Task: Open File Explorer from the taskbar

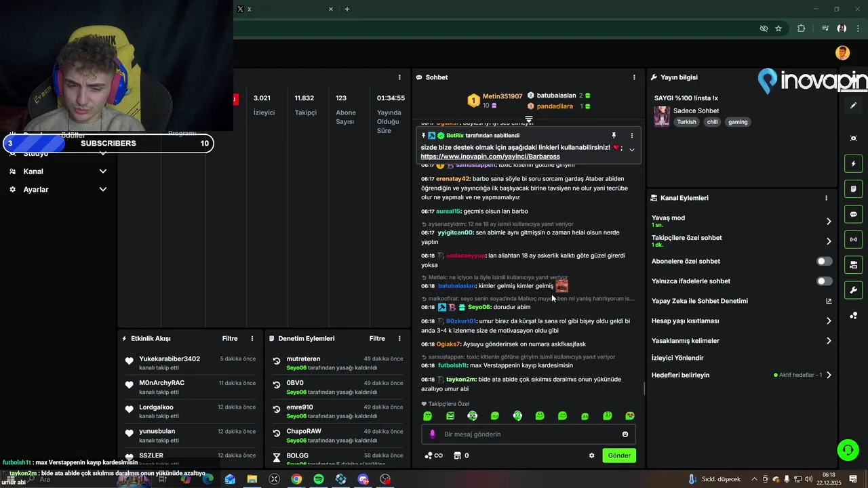Action: click(x=252, y=479)
